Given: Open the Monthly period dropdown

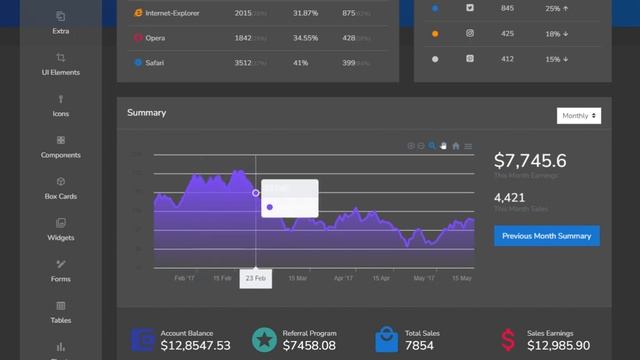Looking at the screenshot, I should (579, 116).
